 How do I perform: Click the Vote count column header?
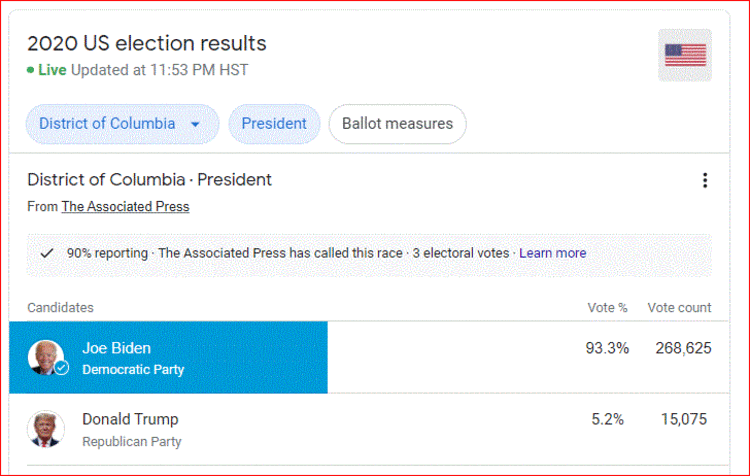(679, 308)
